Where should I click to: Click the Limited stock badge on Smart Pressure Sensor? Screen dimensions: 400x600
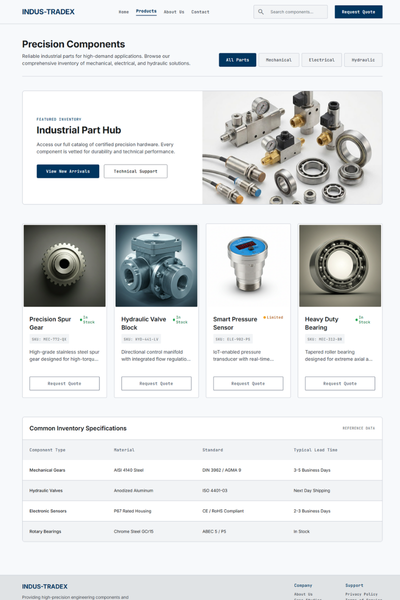pos(273,318)
